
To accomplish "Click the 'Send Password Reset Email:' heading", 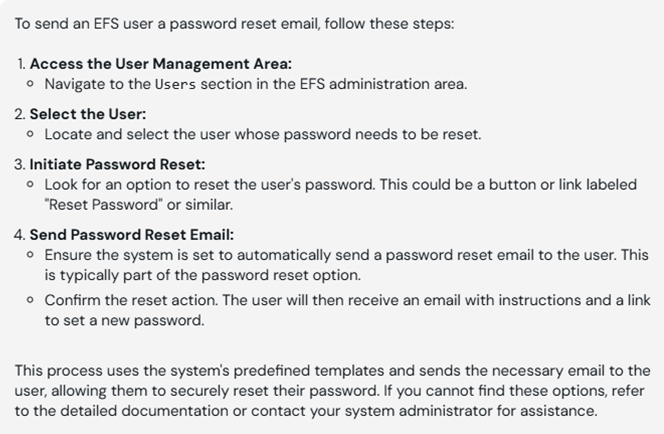I will [132, 235].
